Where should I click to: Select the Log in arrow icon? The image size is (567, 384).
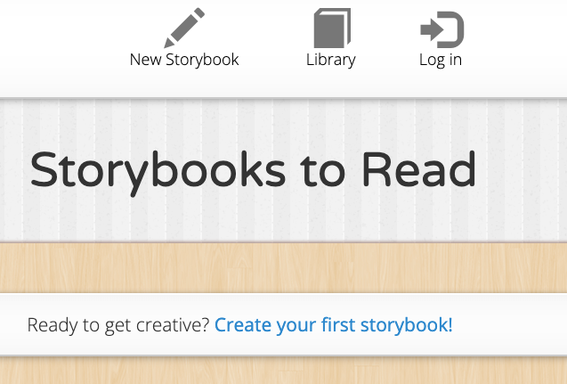(x=442, y=30)
